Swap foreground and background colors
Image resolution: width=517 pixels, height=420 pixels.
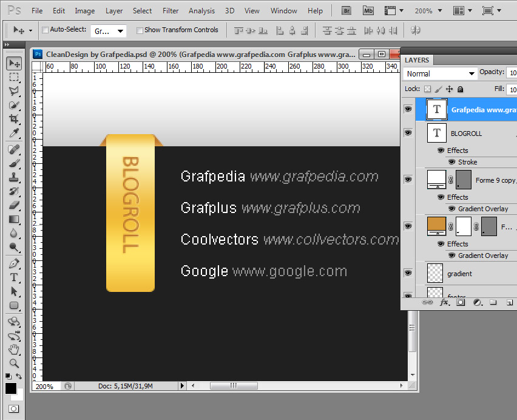click(19, 376)
